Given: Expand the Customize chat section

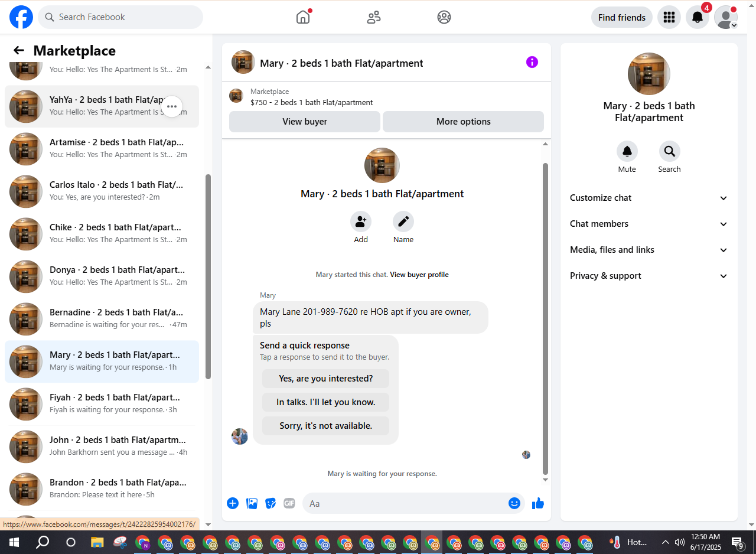Looking at the screenshot, I should [x=649, y=198].
